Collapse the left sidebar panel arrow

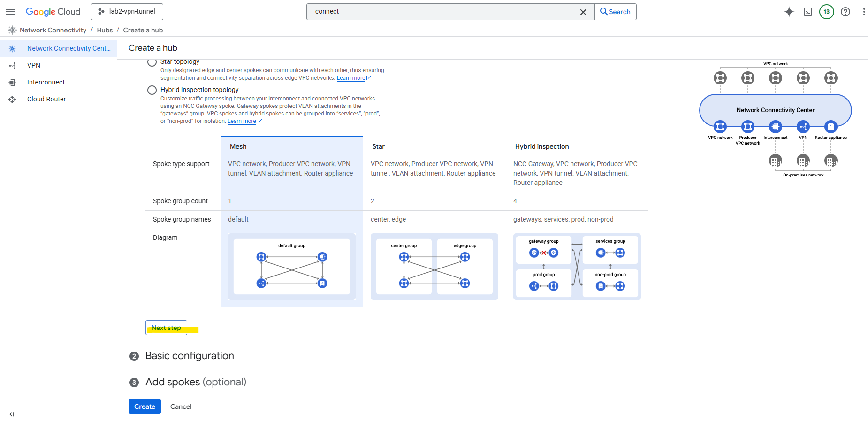12,414
